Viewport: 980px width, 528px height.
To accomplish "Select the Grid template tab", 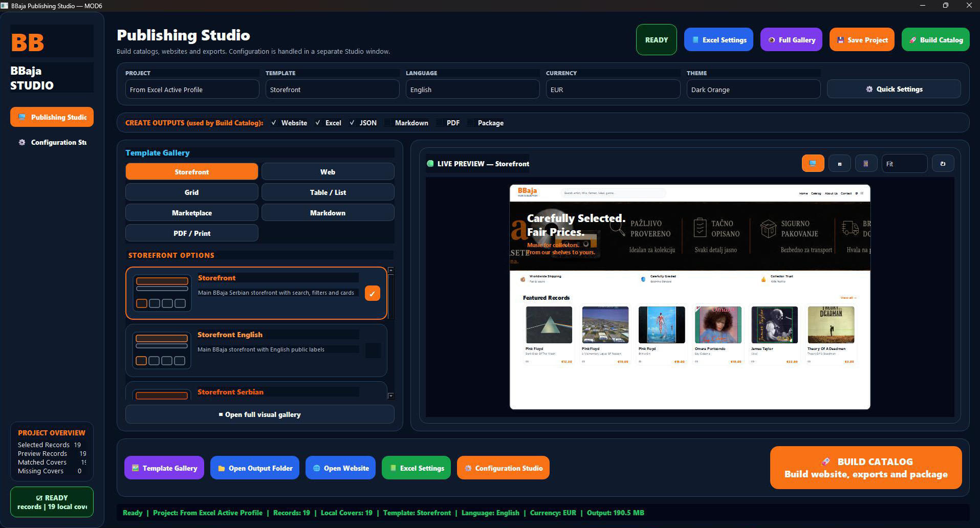I will click(192, 192).
